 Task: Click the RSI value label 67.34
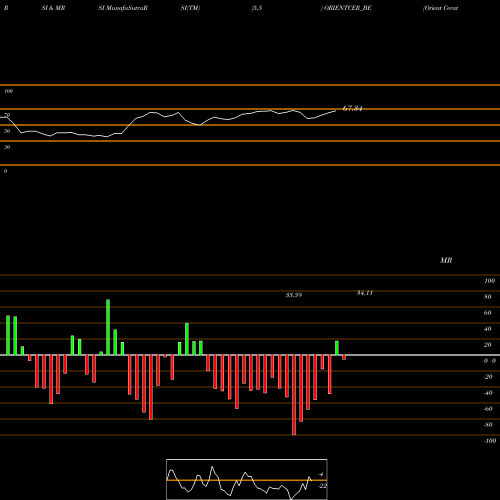coord(352,108)
